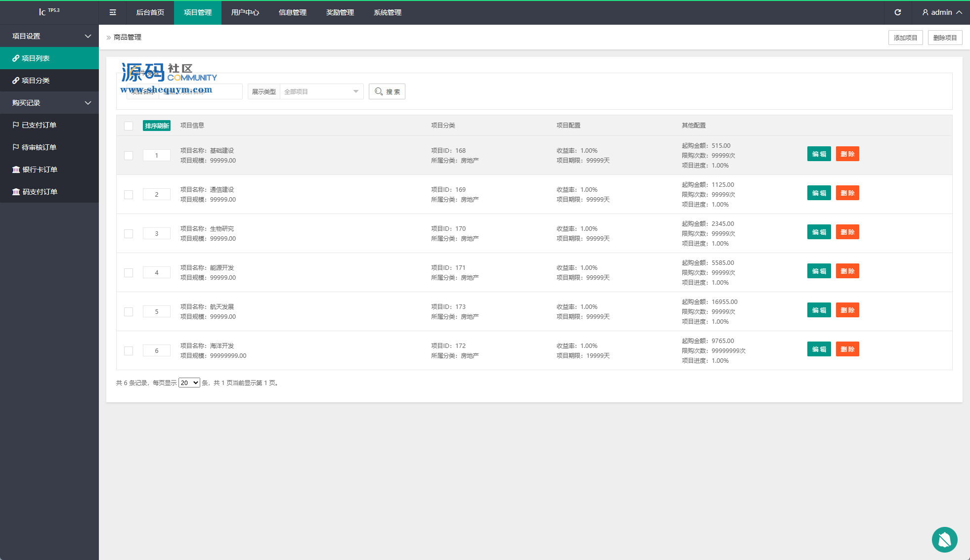This screenshot has height=560, width=970.
Task: Open 待审核订单 flag item
Action: [x=39, y=147]
